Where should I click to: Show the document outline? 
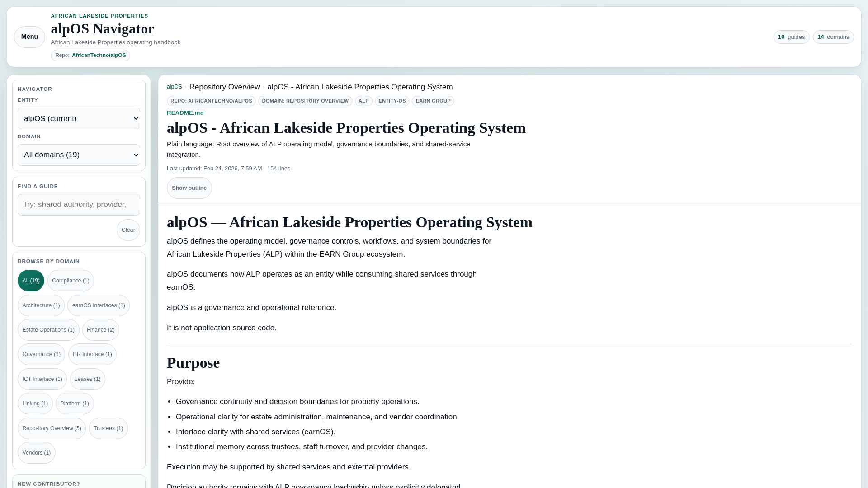click(189, 188)
